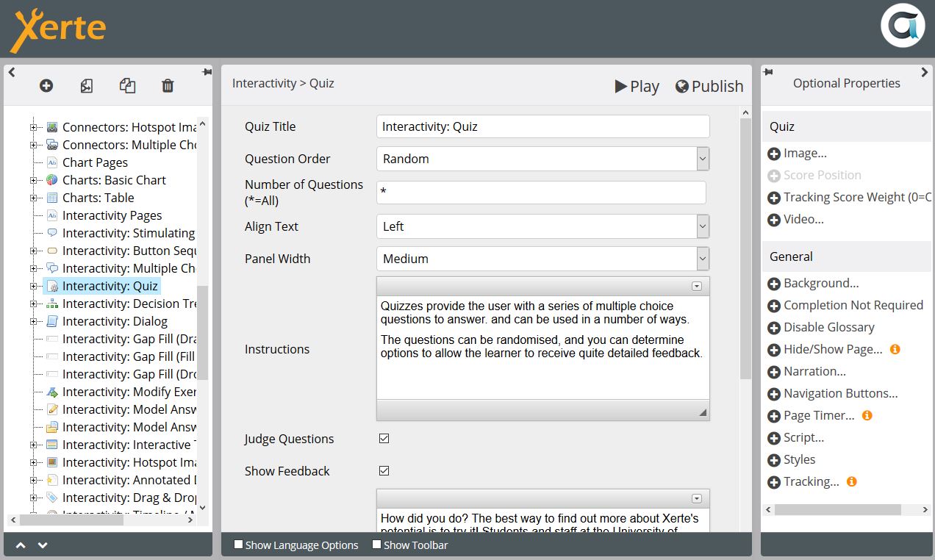Click the Instructions editor resize handle
Image resolution: width=935 pixels, height=560 pixels.
(x=703, y=412)
